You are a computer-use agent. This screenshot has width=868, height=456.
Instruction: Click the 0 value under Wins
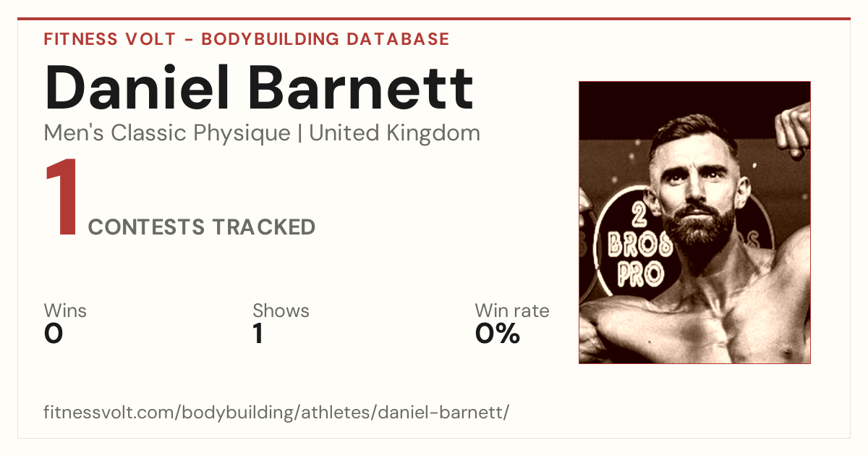coord(54,334)
